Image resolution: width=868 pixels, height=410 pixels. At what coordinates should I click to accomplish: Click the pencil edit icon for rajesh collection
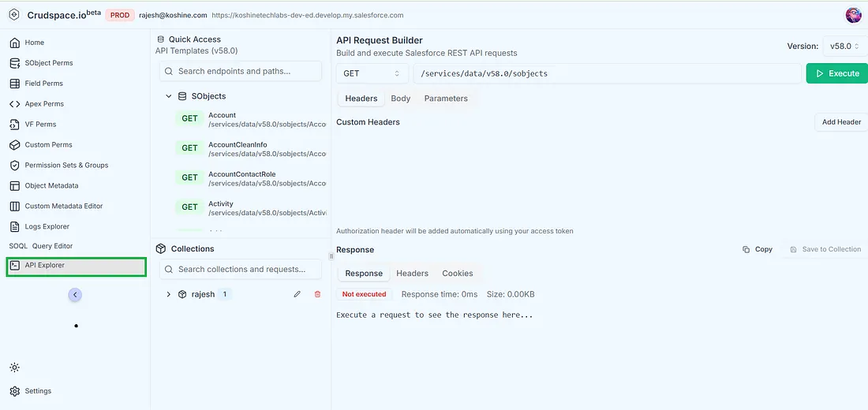tap(297, 294)
